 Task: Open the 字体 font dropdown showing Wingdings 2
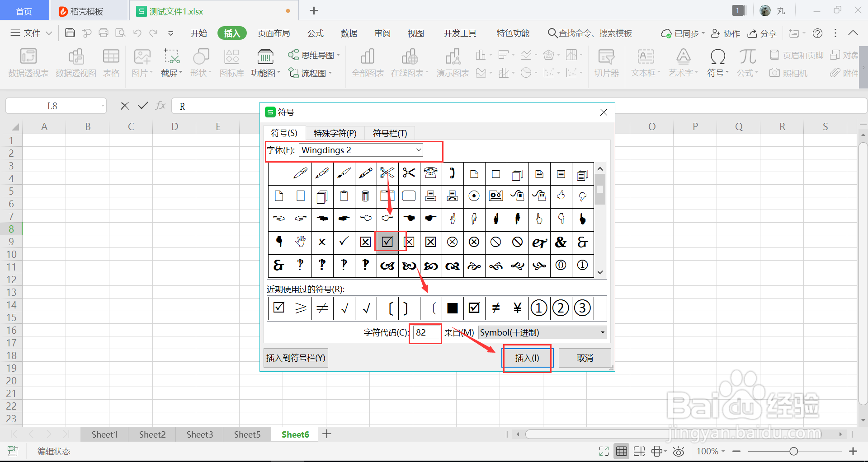361,150
